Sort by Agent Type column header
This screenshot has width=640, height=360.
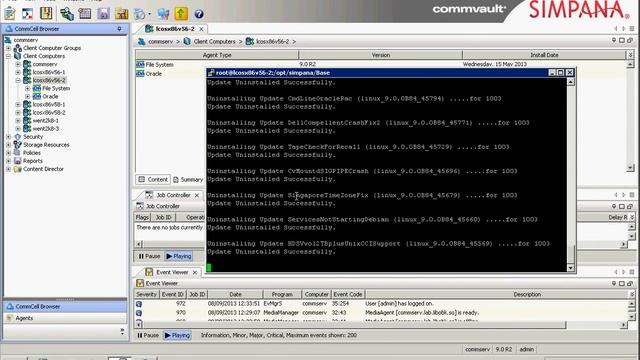[x=217, y=55]
